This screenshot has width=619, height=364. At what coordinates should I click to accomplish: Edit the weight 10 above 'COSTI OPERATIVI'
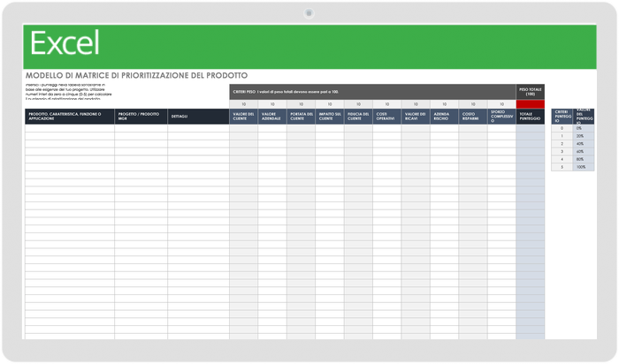point(387,104)
